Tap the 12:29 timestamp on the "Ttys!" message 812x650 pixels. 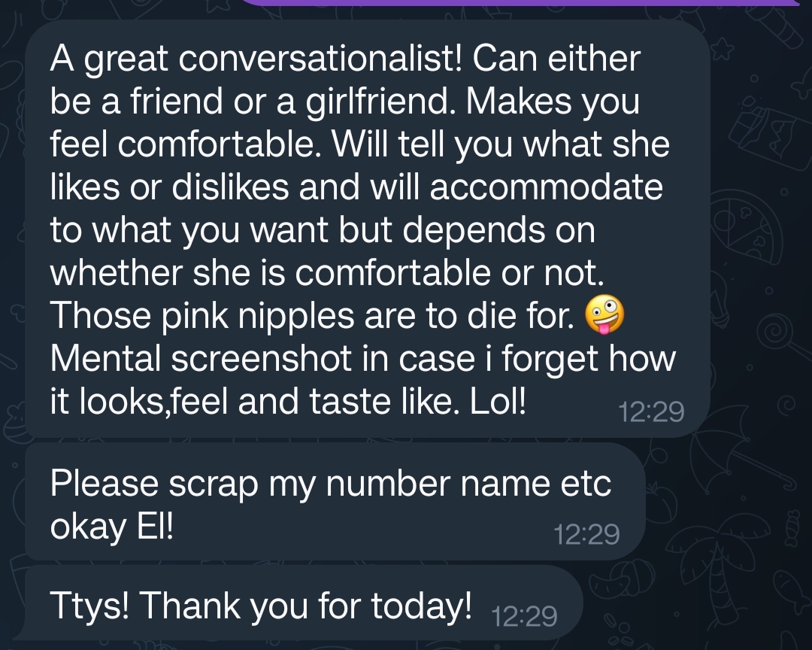coord(524,616)
